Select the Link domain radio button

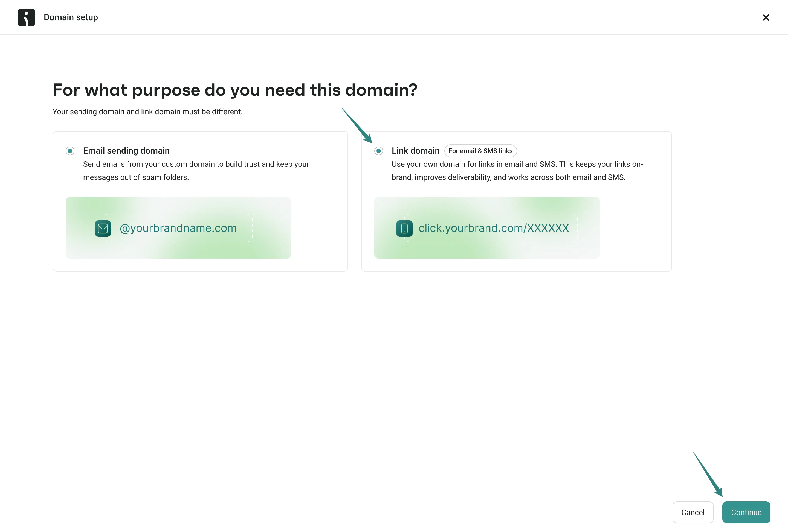pyautogui.click(x=378, y=151)
